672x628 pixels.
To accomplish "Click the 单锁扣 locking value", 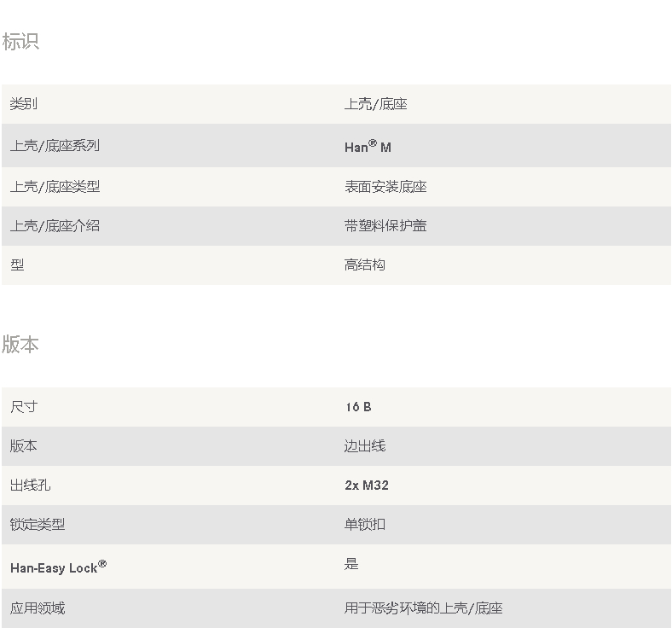I will click(365, 524).
